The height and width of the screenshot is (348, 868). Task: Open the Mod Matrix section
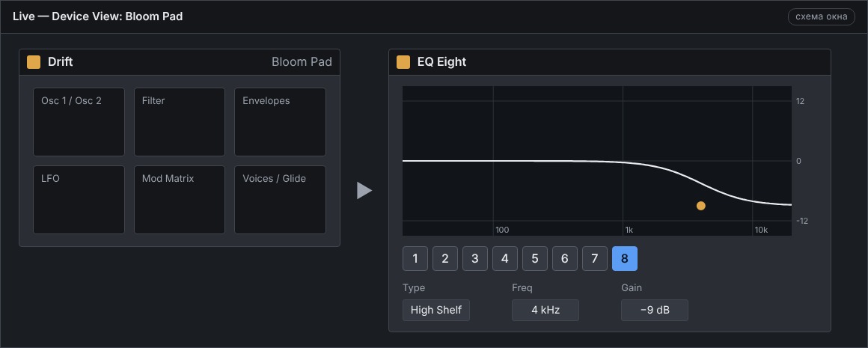[180, 200]
